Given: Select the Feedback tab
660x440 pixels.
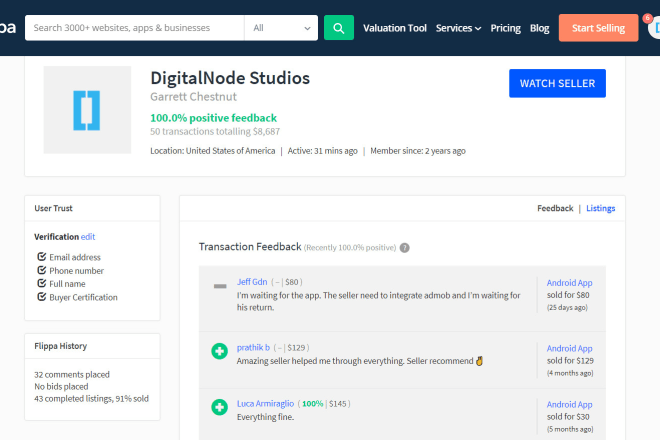Looking at the screenshot, I should pos(555,208).
